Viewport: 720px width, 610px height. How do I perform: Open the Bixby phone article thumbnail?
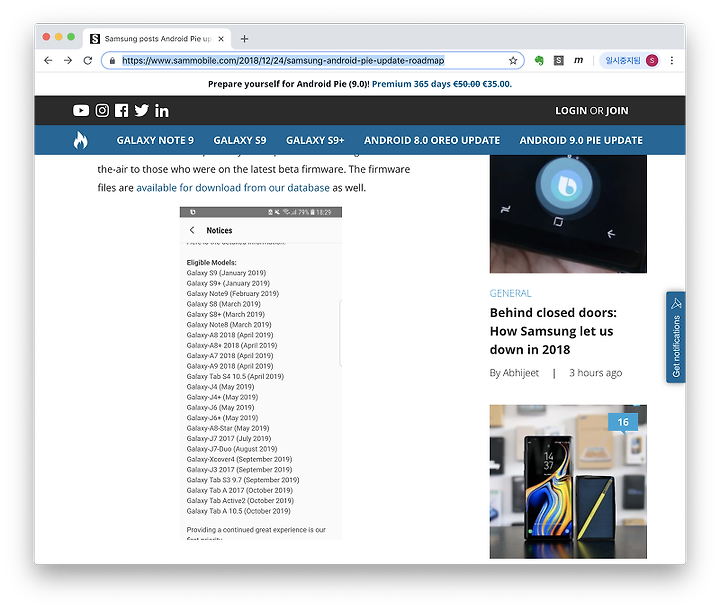[568, 214]
